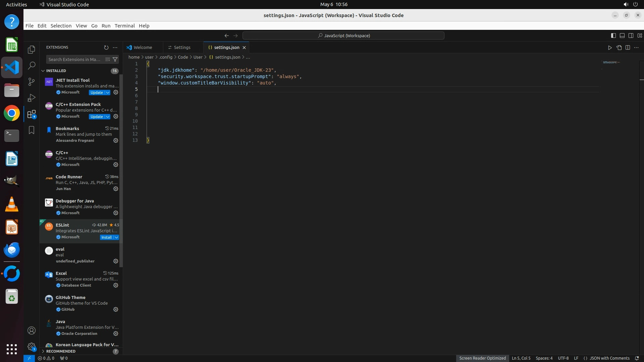The height and width of the screenshot is (362, 644).
Task: Toggle Panel layout button
Action: tap(622, 36)
